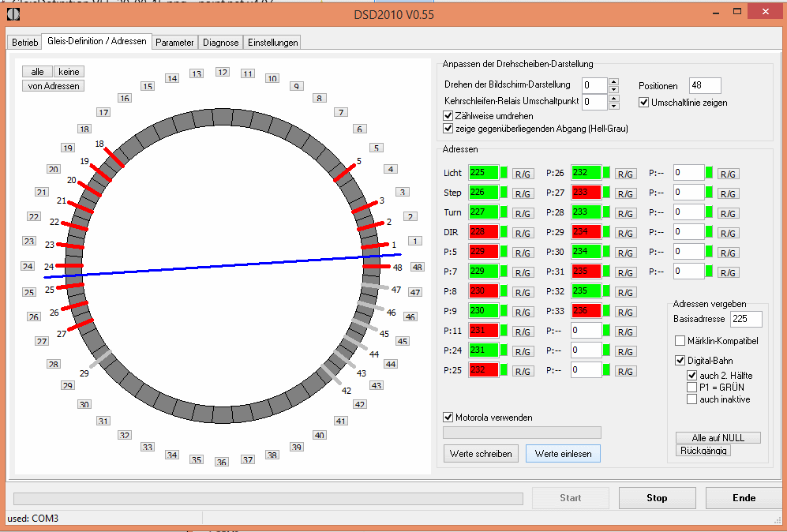The height and width of the screenshot is (532, 787).
Task: Click track position box 48 on right
Action: [x=418, y=267]
